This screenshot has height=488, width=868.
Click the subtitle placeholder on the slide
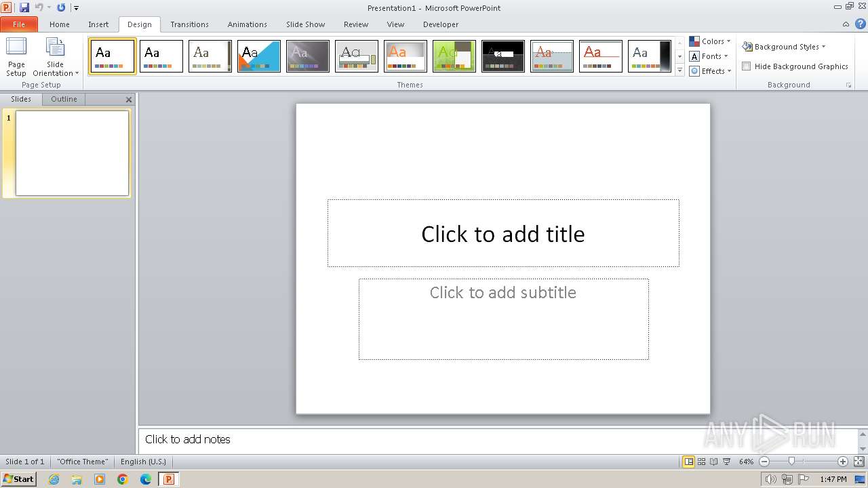point(503,319)
